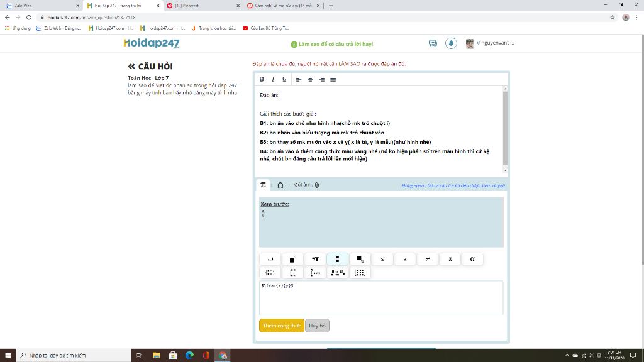The height and width of the screenshot is (362, 644).
Task: Open the pi formula editor tab
Action: pos(263,185)
